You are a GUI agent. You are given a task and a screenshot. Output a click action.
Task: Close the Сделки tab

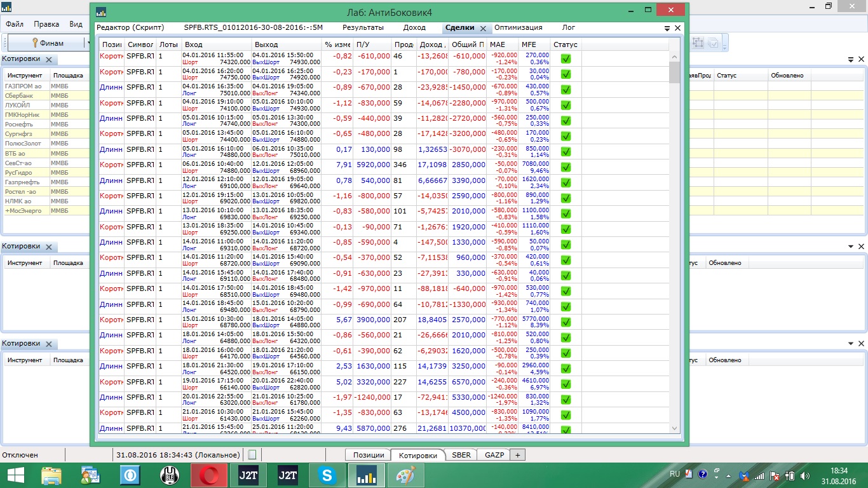(x=483, y=28)
